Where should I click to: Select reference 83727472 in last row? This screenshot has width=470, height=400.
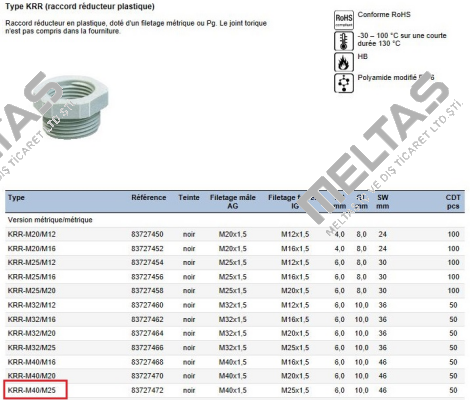(147, 390)
